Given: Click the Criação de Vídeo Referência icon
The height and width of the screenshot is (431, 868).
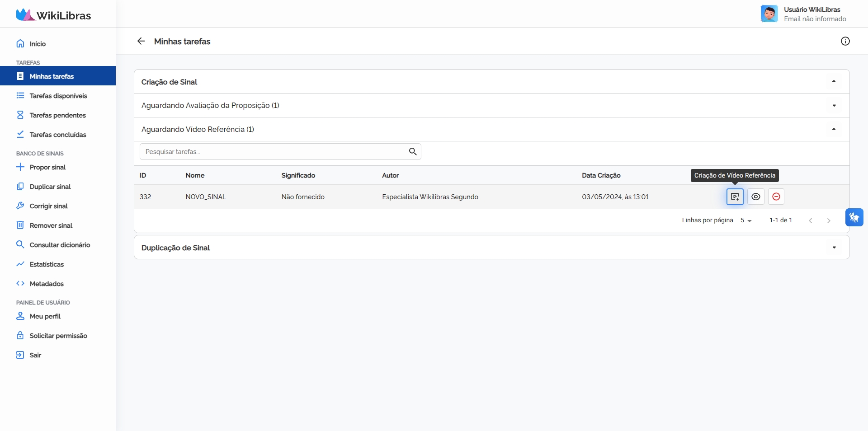Looking at the screenshot, I should (x=735, y=197).
